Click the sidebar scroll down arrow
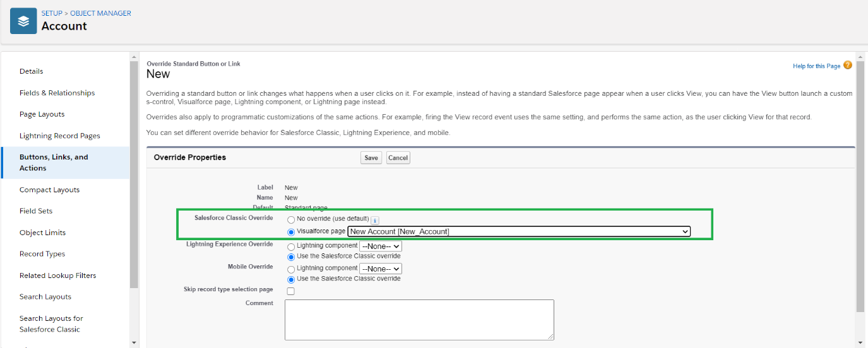 point(134,342)
